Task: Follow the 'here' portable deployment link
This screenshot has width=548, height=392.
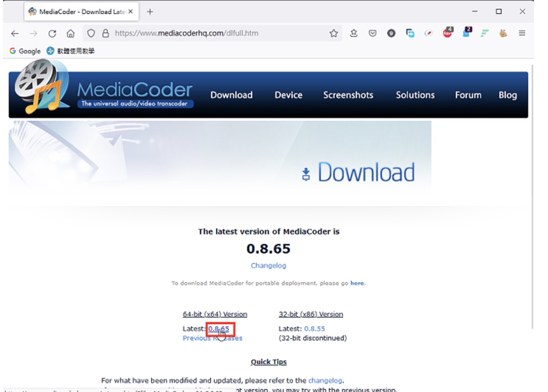Action: tap(357, 283)
